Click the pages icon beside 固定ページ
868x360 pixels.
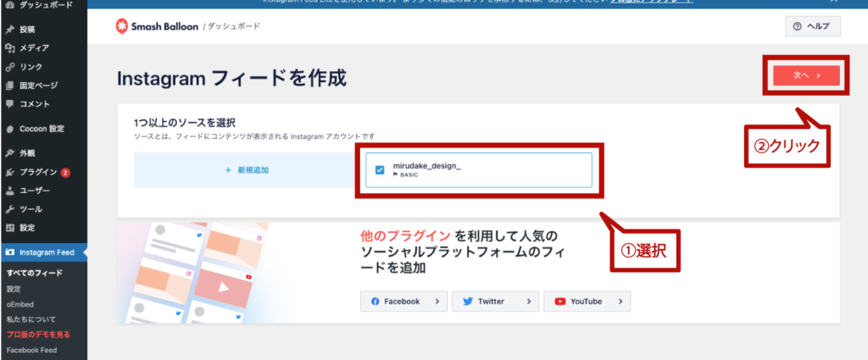pos(9,86)
